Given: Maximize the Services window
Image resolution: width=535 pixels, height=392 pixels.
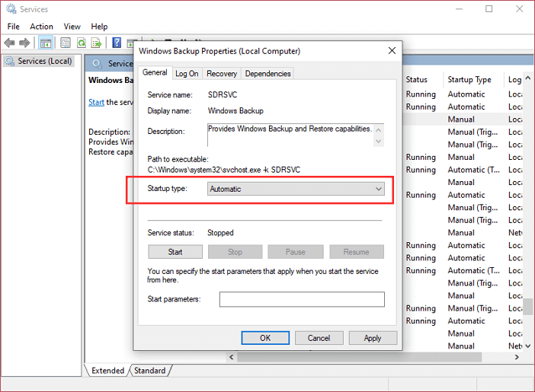Looking at the screenshot, I should click(489, 9).
